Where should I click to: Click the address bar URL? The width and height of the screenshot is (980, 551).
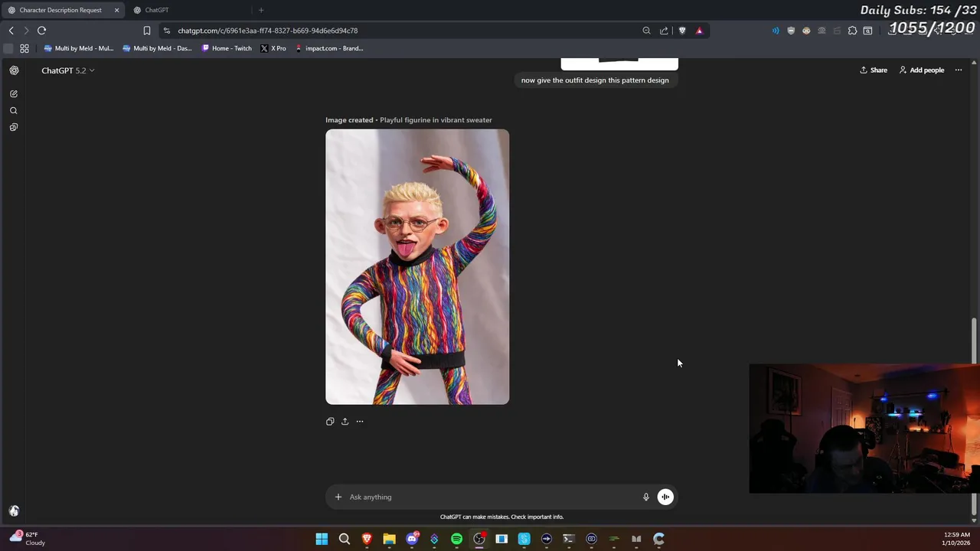pos(268,31)
